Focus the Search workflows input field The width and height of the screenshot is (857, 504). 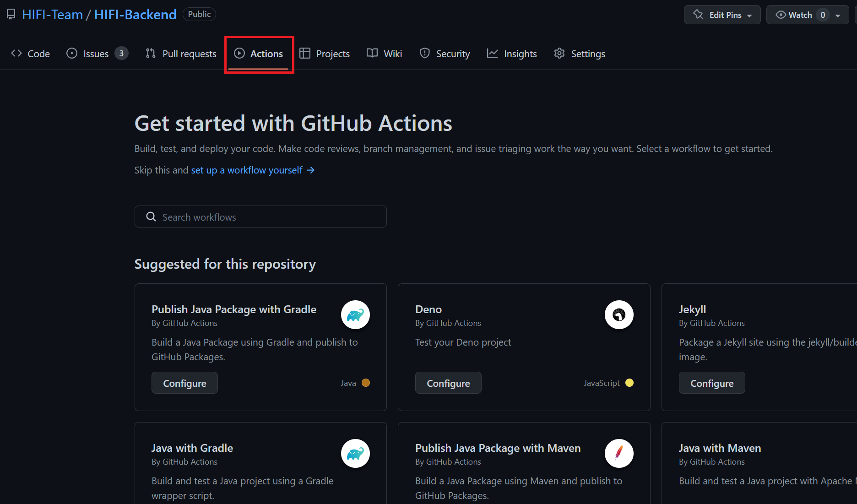tap(260, 217)
